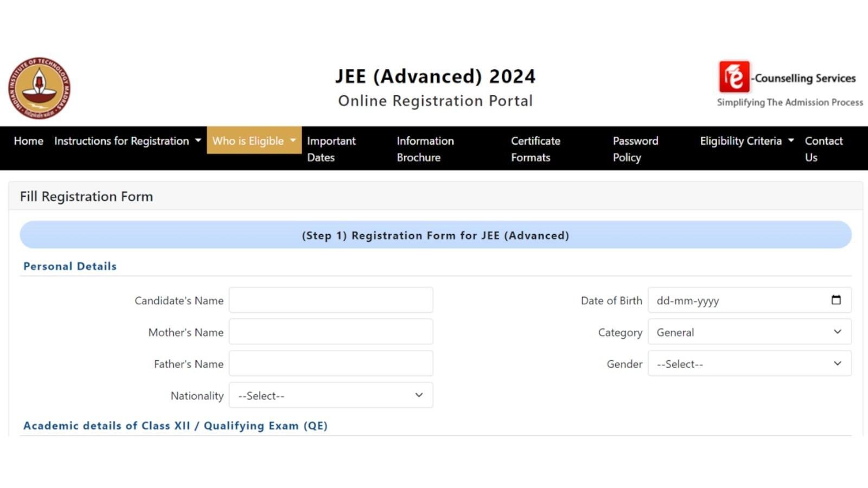
Task: Open the calendar picker for Date of Birth
Action: click(836, 300)
